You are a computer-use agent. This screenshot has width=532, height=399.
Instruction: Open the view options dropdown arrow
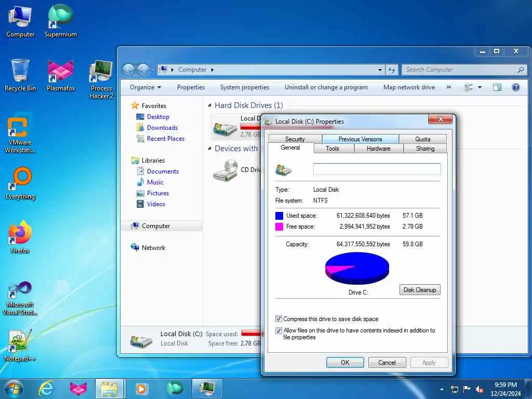480,87
